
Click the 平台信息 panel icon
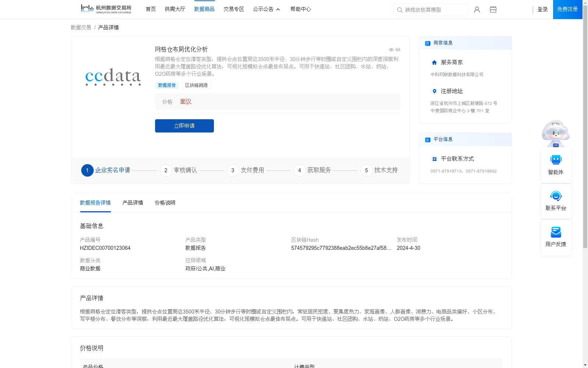[x=428, y=139]
